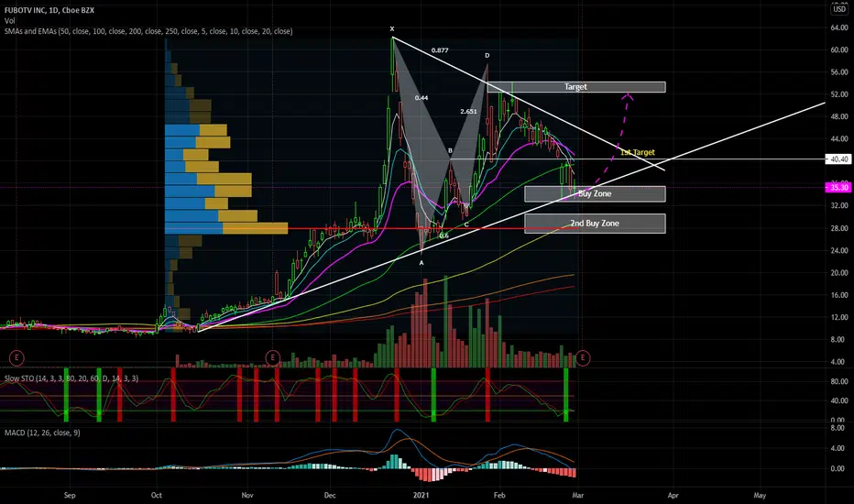Click the Buy Zone rectangle
Viewport: 854px width, 504px height.
[x=595, y=194]
